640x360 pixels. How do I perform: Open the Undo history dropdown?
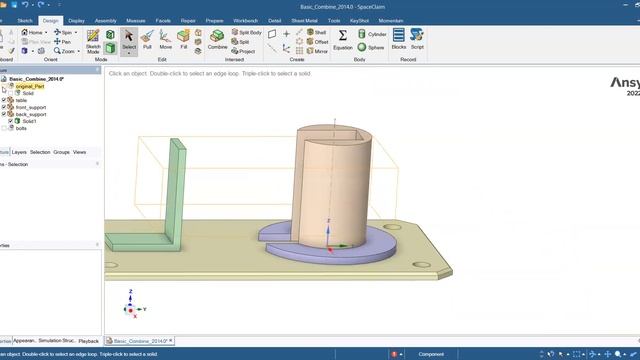pos(32,5)
